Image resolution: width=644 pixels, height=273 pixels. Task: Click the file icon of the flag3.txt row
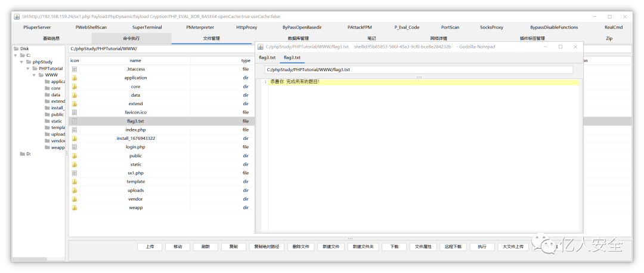pos(75,121)
